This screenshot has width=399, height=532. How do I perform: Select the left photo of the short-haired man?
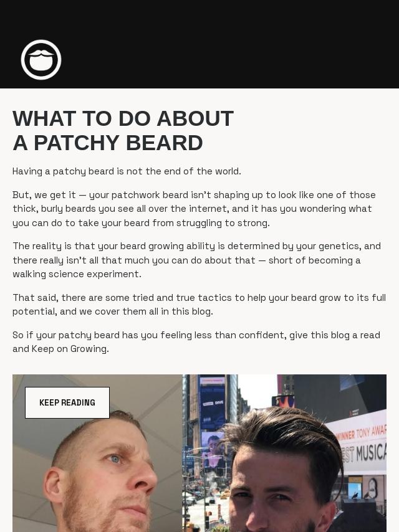tap(97, 454)
